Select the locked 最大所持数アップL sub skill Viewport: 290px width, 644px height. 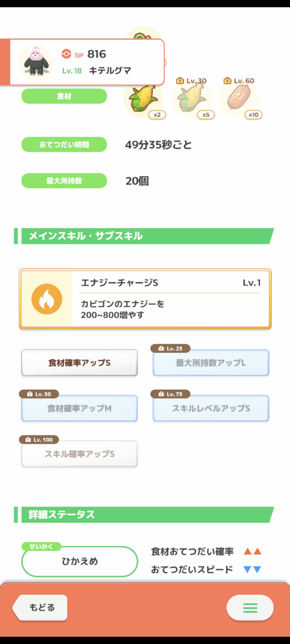pyautogui.click(x=211, y=363)
